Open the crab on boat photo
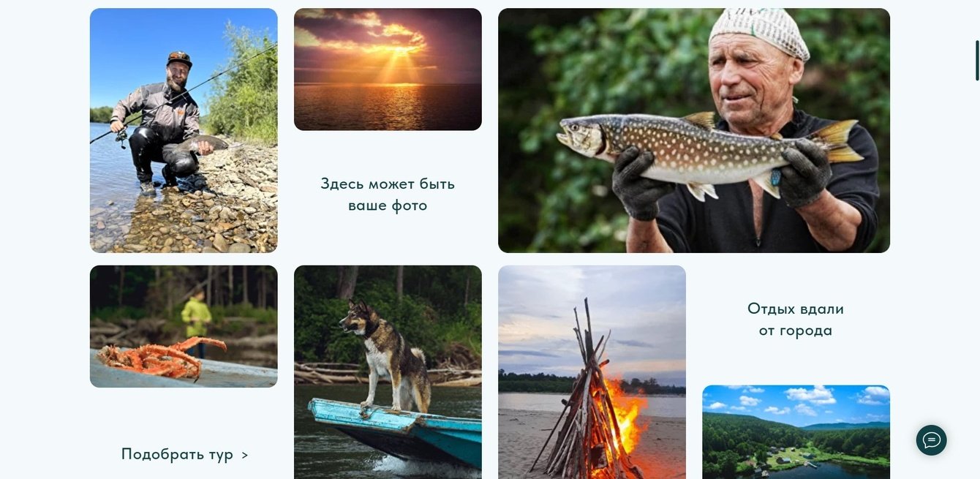Image resolution: width=980 pixels, height=479 pixels. [184, 326]
